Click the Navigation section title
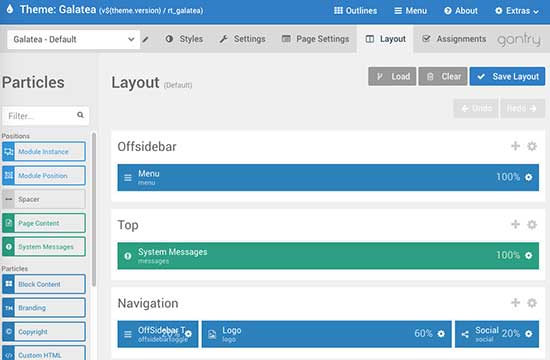This screenshot has width=550, height=360. pos(148,304)
